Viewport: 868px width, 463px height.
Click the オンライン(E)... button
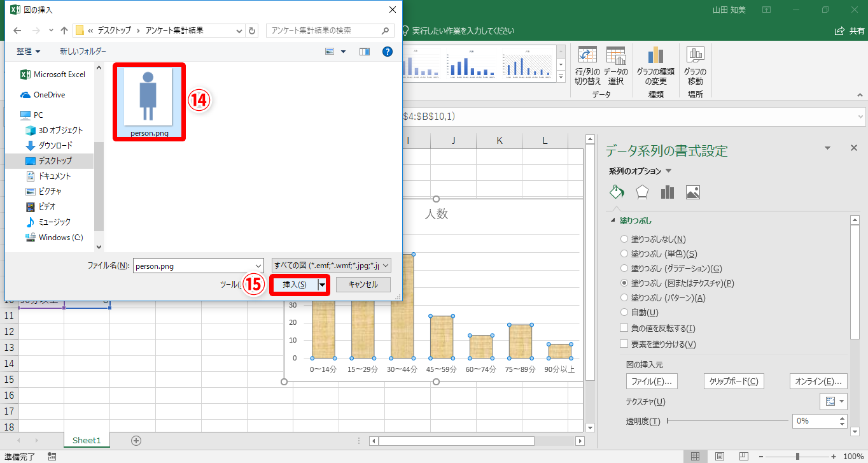click(818, 381)
